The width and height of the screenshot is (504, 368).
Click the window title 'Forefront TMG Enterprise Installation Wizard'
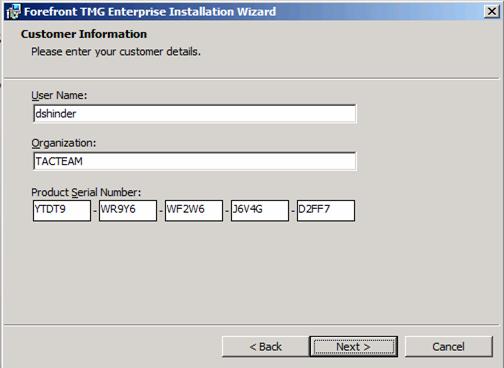[x=150, y=12]
